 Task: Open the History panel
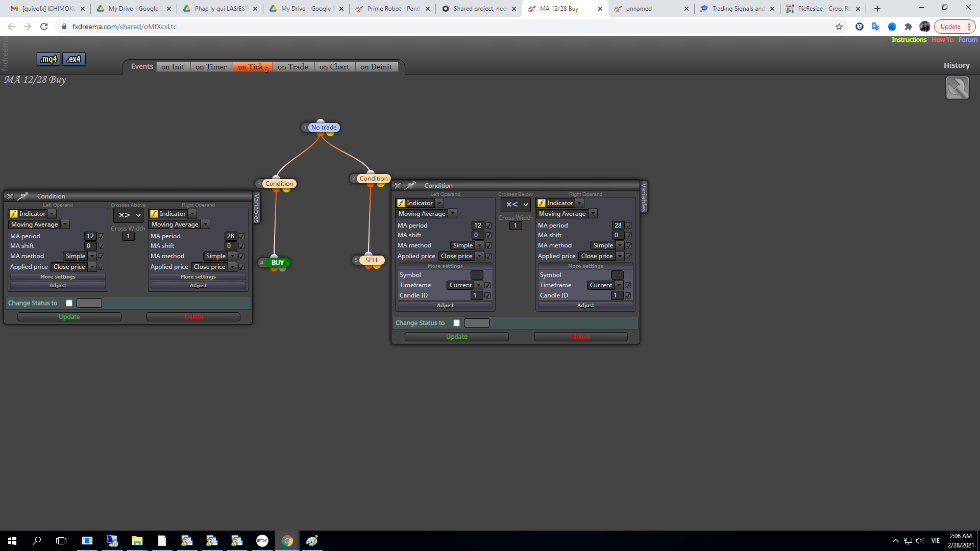pyautogui.click(x=957, y=65)
